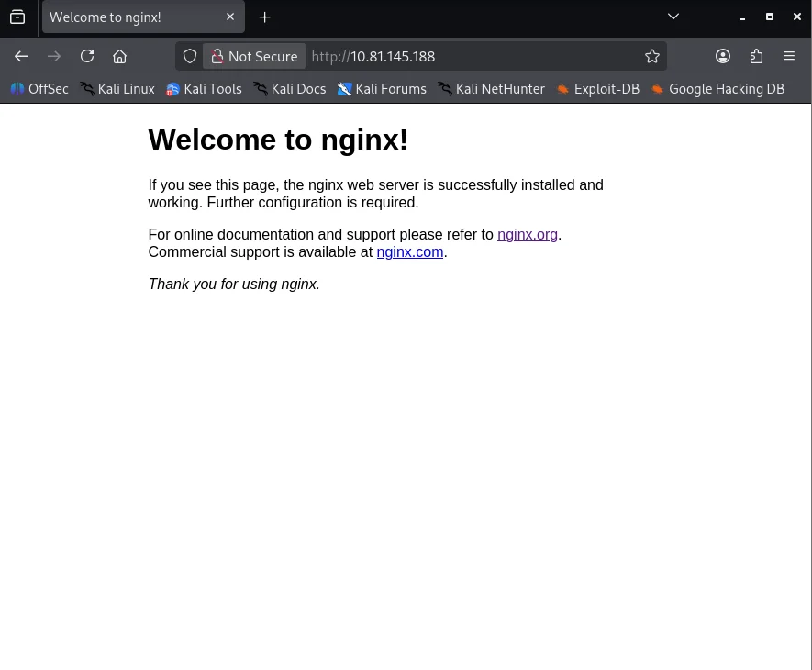Open the tracking protection shield
This screenshot has width=812, height=670.
point(190,56)
